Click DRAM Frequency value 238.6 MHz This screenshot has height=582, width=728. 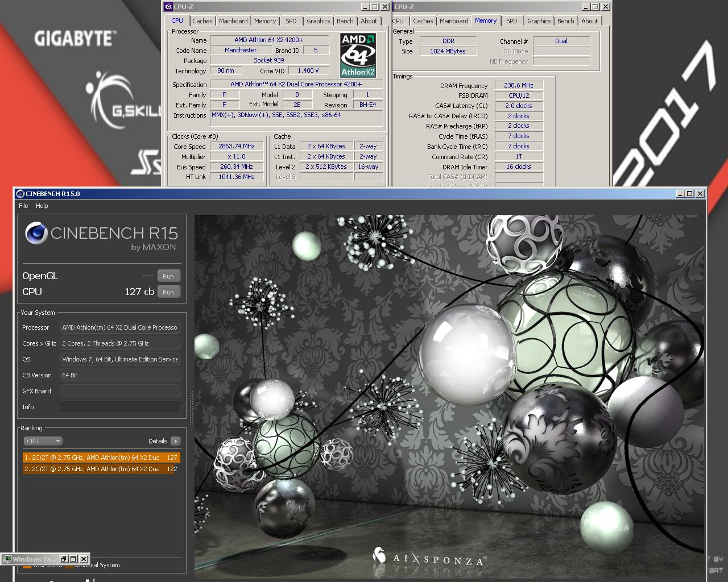[519, 85]
